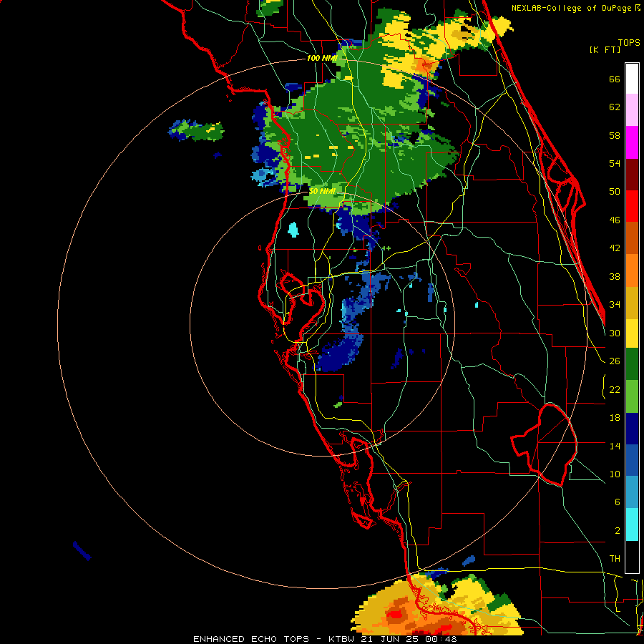Click the bright red legend color block
The image size is (644, 644).
pyautogui.click(x=632, y=206)
